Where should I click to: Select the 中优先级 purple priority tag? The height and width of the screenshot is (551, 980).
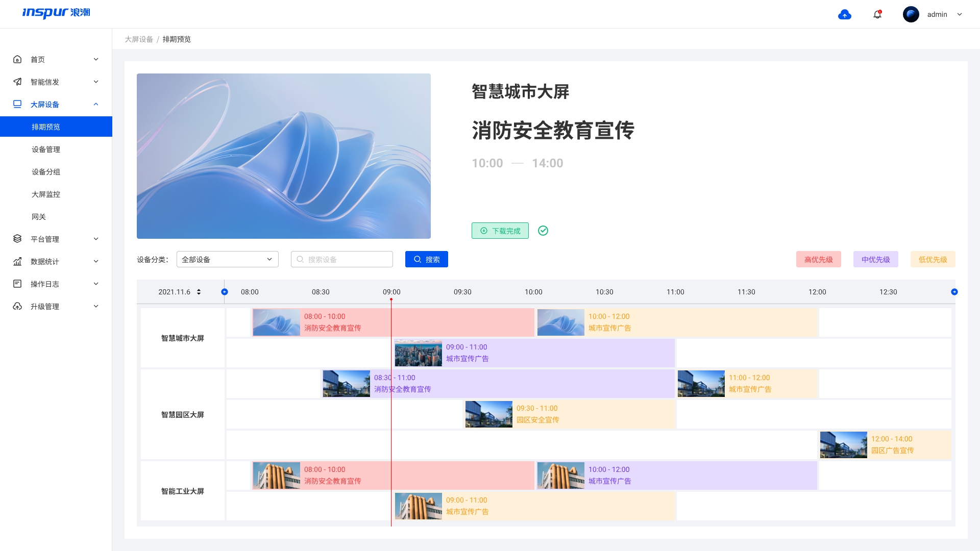tap(876, 259)
